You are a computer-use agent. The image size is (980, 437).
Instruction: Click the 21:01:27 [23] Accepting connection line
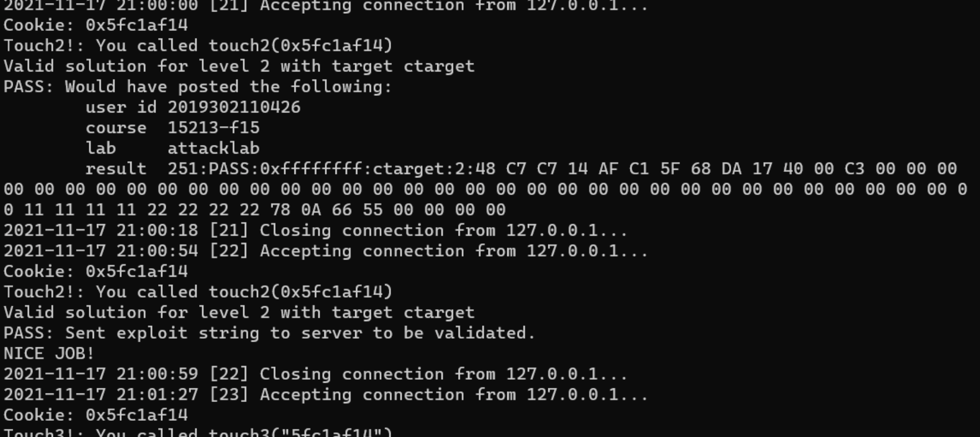tap(325, 394)
